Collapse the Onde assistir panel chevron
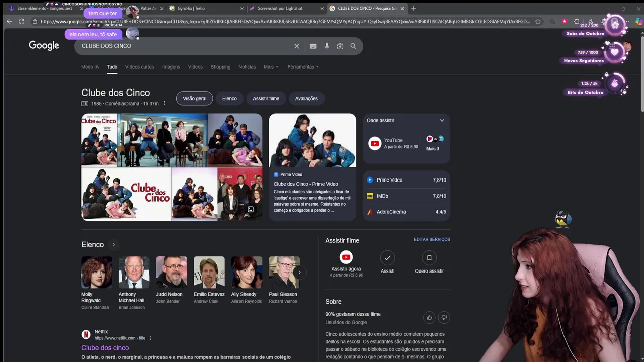This screenshot has height=362, width=644. [442, 121]
